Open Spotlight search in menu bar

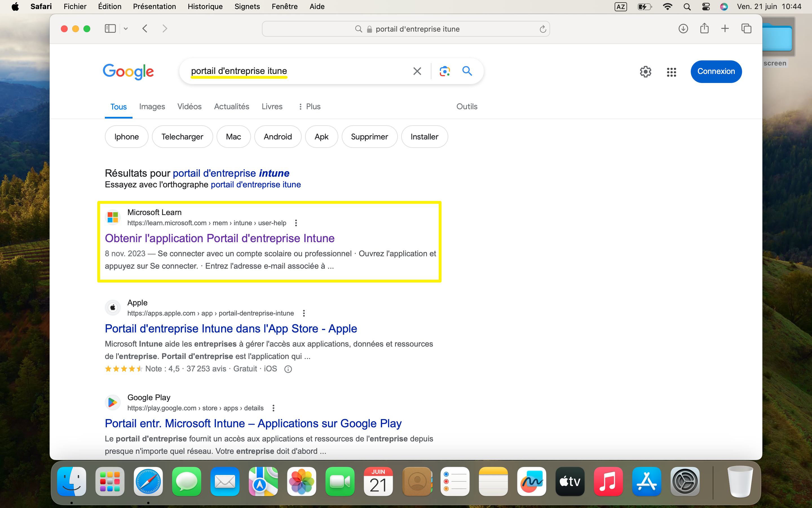[687, 6]
